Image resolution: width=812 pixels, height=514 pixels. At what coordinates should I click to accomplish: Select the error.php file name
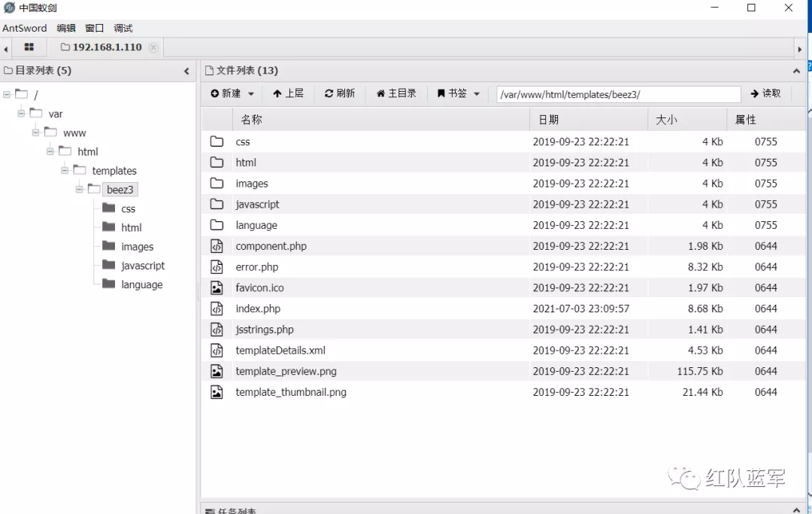257,267
